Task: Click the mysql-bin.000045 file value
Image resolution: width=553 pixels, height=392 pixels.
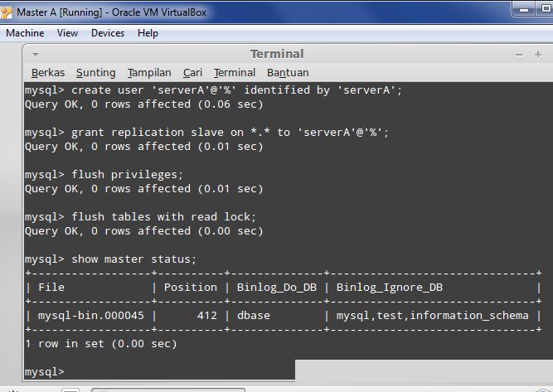Action: 91,316
